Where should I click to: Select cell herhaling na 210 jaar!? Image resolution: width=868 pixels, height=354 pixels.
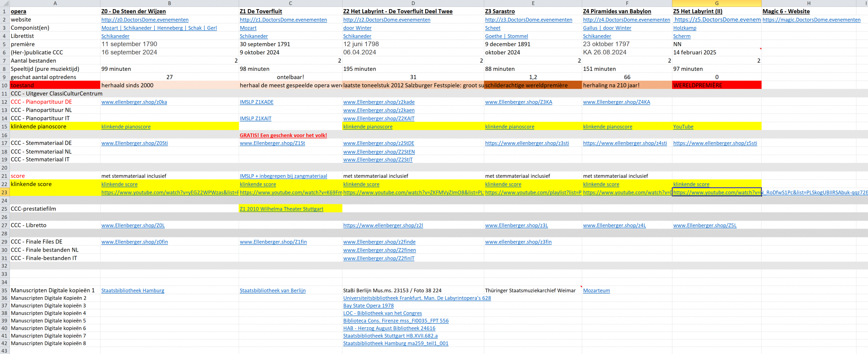coord(627,85)
